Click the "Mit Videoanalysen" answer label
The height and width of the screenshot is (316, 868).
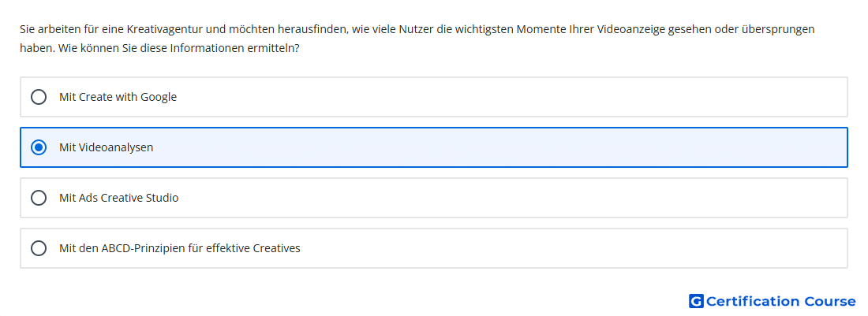(x=107, y=147)
